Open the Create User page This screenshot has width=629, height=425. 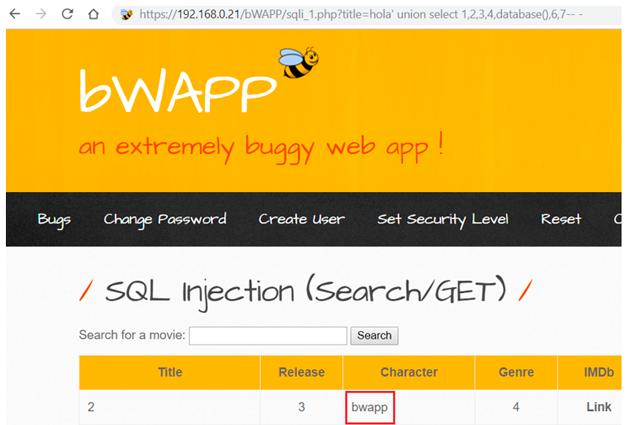tap(301, 219)
